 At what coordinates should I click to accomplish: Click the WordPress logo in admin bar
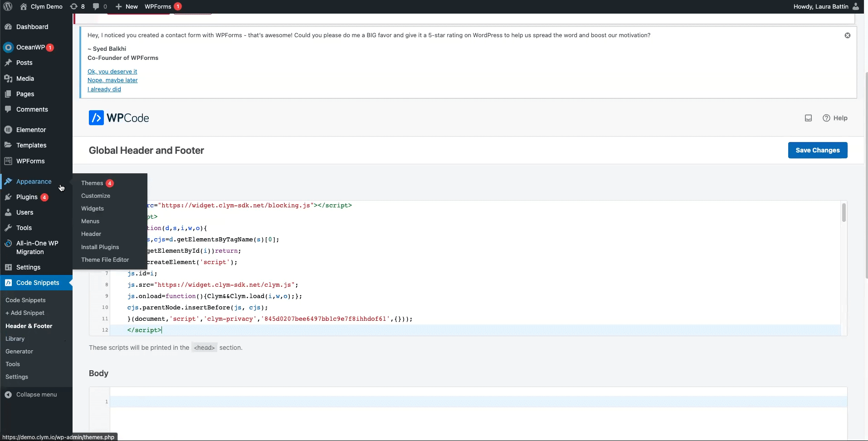[x=8, y=6]
